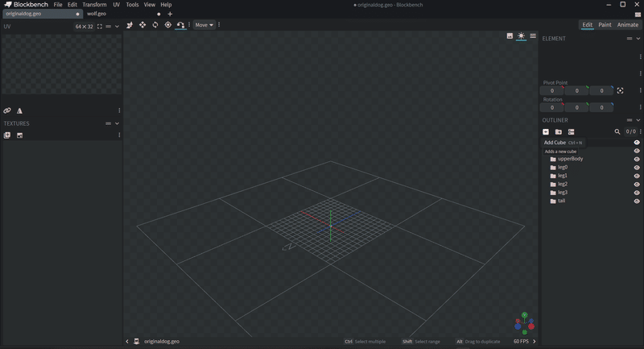Switch to the wolf.geo tab
Screen dimensions: 644x349
[124, 14]
